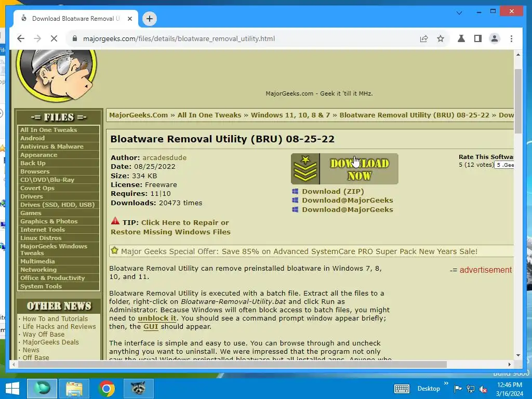Open Chrome Labs flask icon
The width and height of the screenshot is (532, 399).
click(461, 38)
